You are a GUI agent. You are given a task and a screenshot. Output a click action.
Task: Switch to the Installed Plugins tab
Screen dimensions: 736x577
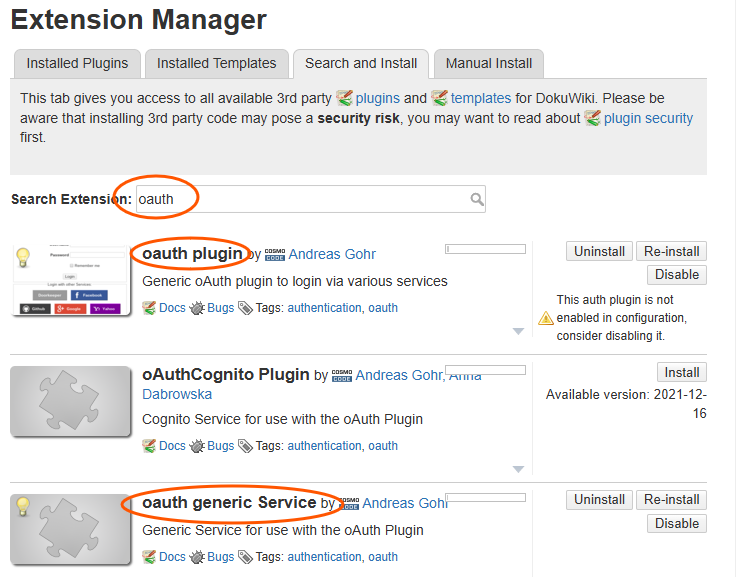click(x=77, y=63)
